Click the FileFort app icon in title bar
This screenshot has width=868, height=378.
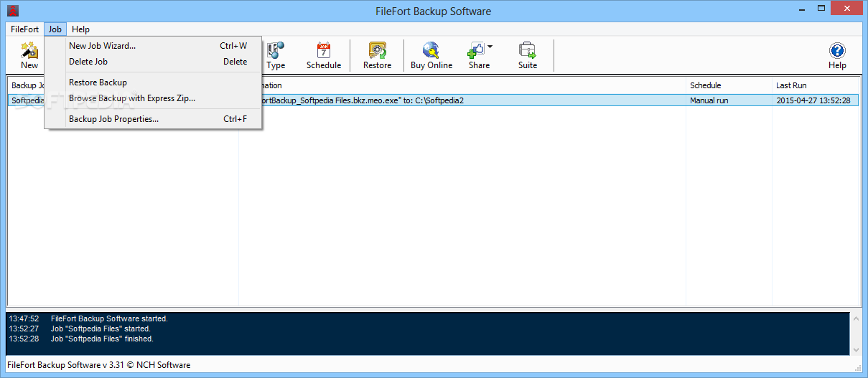click(13, 11)
